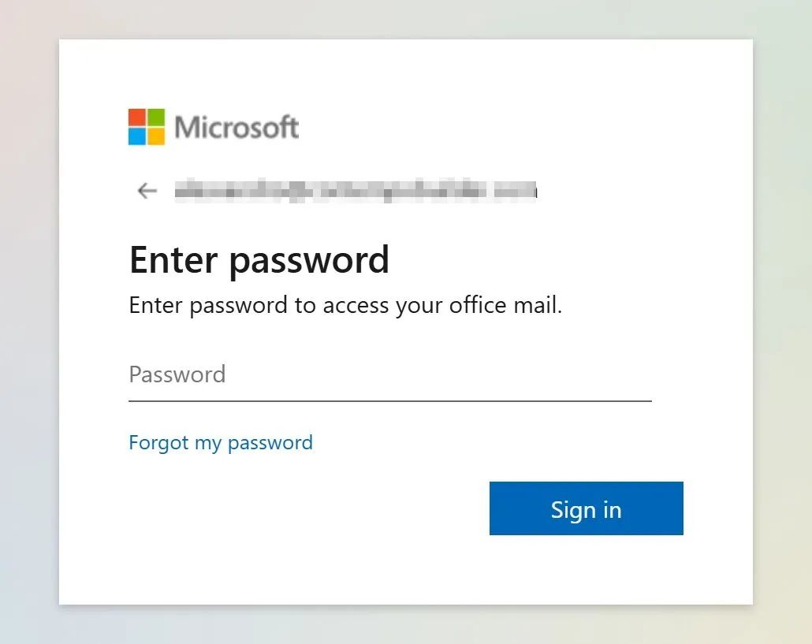Click the "Enter password" heading

259,260
